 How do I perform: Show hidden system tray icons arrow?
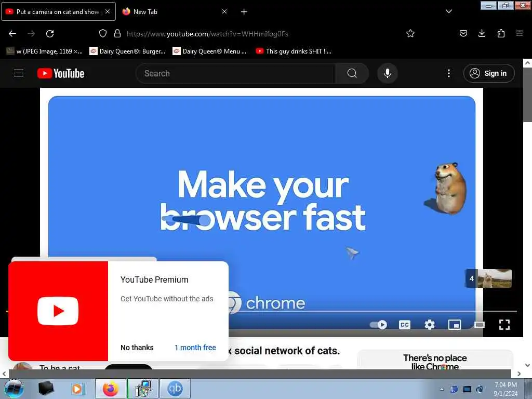click(442, 389)
